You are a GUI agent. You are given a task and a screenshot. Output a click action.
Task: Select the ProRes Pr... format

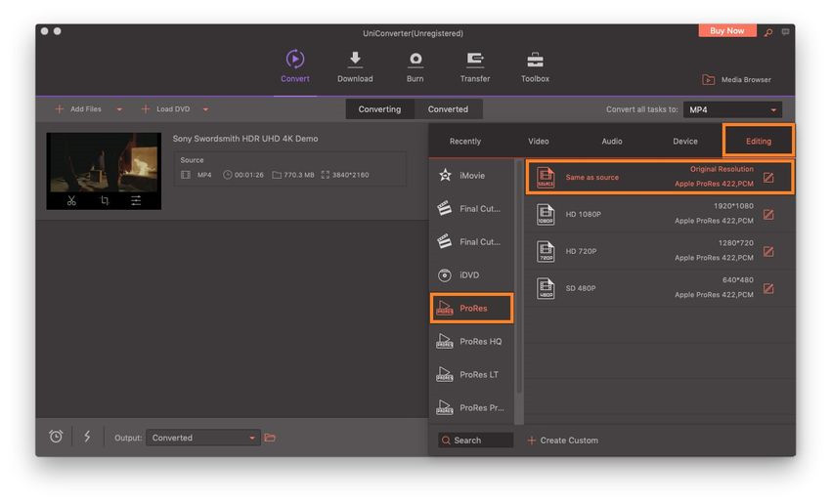tap(471, 407)
